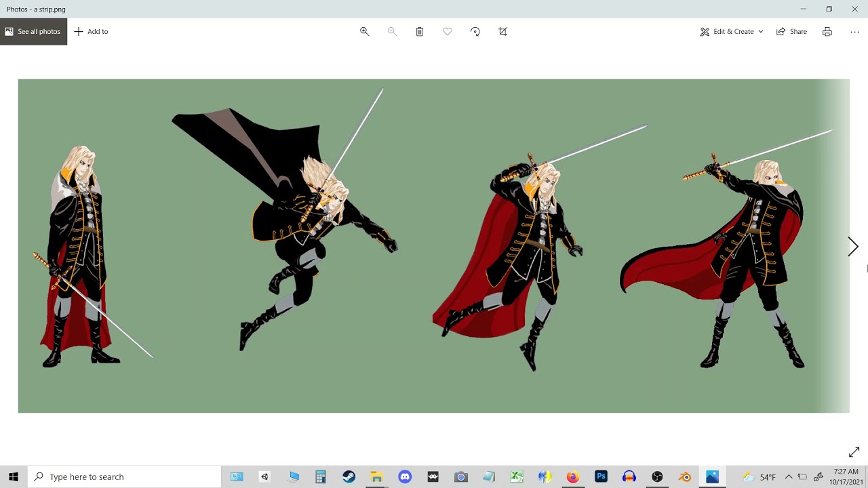The height and width of the screenshot is (488, 868).
Task: Open the Windows Start menu
Action: (x=14, y=476)
